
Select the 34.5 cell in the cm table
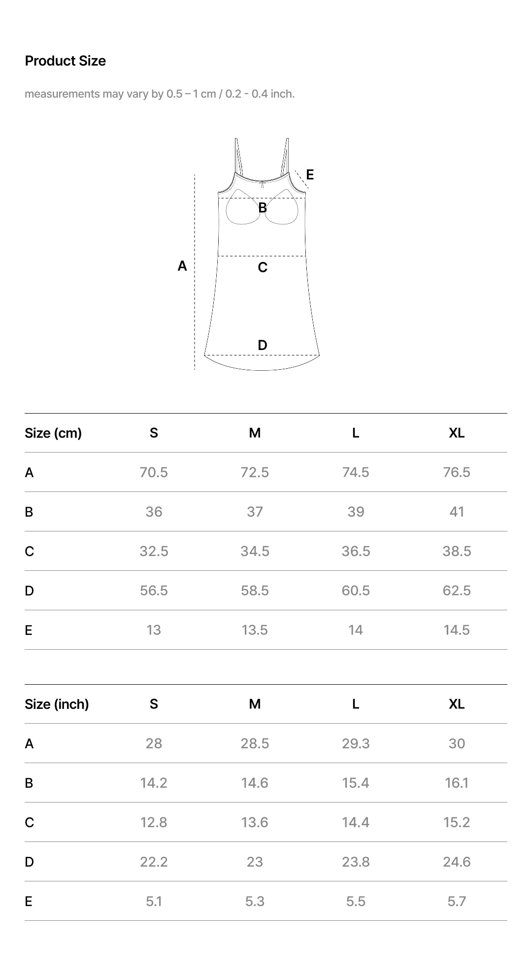tap(255, 551)
